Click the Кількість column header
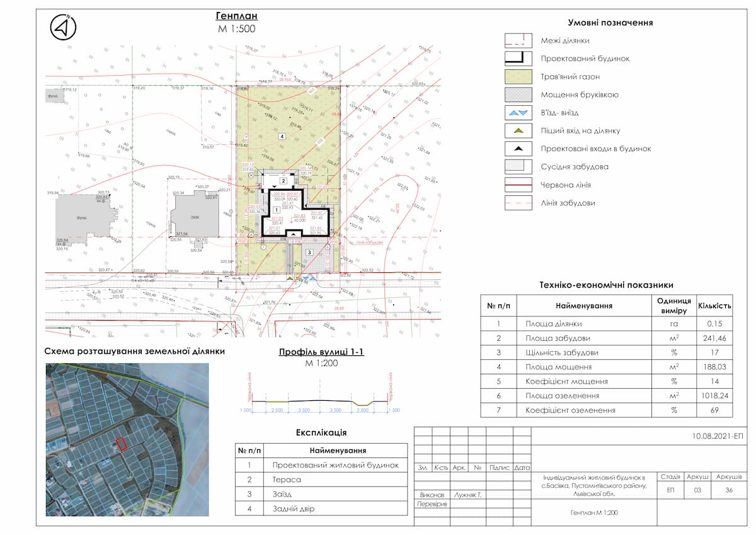This screenshot has height=535, width=756. pos(714,306)
